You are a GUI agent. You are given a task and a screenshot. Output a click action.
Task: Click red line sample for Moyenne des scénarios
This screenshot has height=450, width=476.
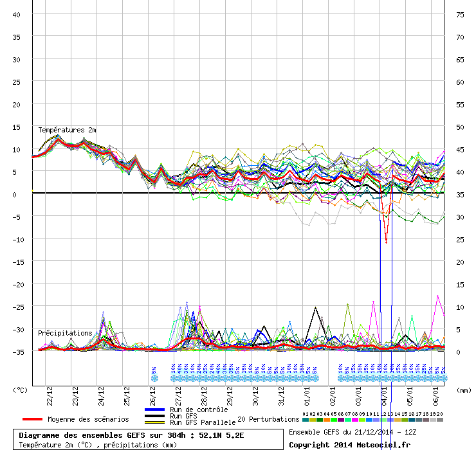pyautogui.click(x=32, y=419)
